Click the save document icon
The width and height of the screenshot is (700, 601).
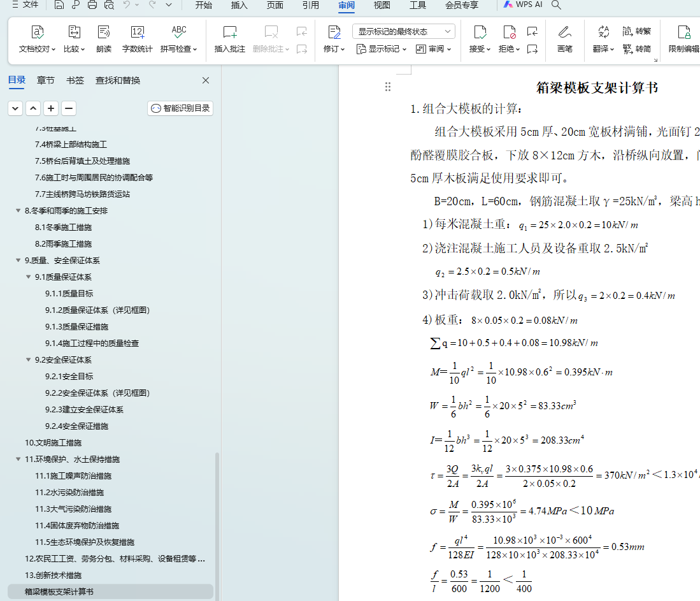tap(59, 5)
